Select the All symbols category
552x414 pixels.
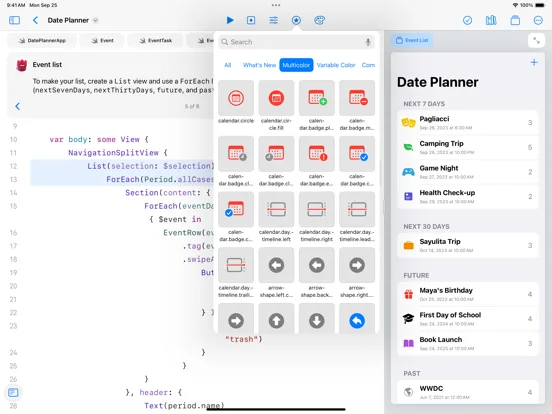point(228,65)
